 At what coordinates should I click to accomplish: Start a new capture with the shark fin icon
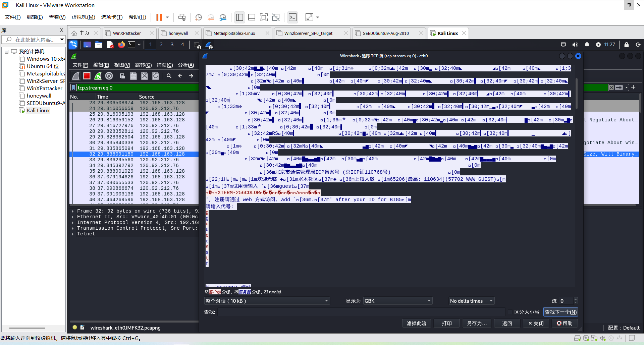pos(76,76)
